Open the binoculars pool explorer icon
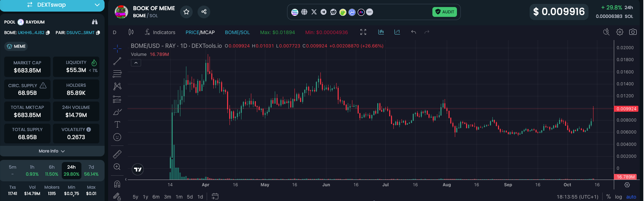644x201 pixels. click(95, 22)
